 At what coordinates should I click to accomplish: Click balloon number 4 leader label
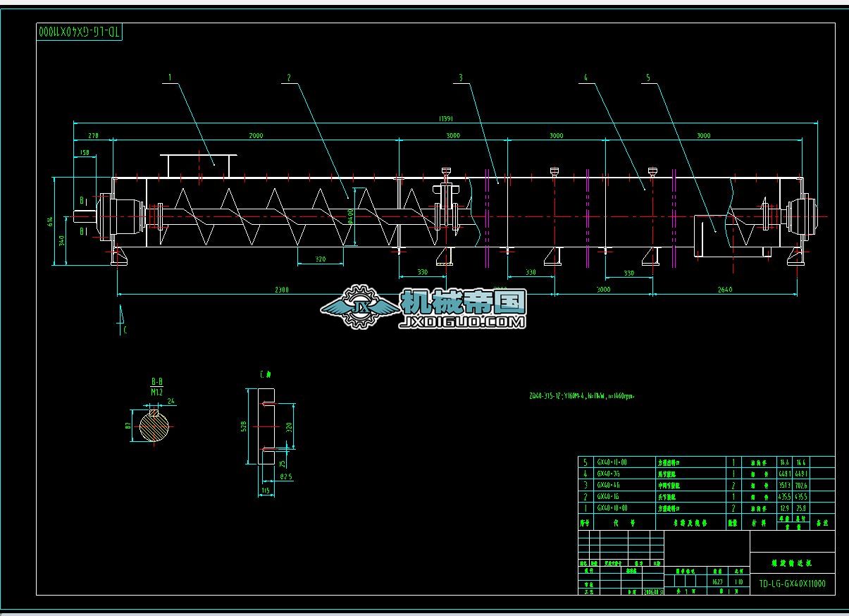pyautogui.click(x=585, y=78)
